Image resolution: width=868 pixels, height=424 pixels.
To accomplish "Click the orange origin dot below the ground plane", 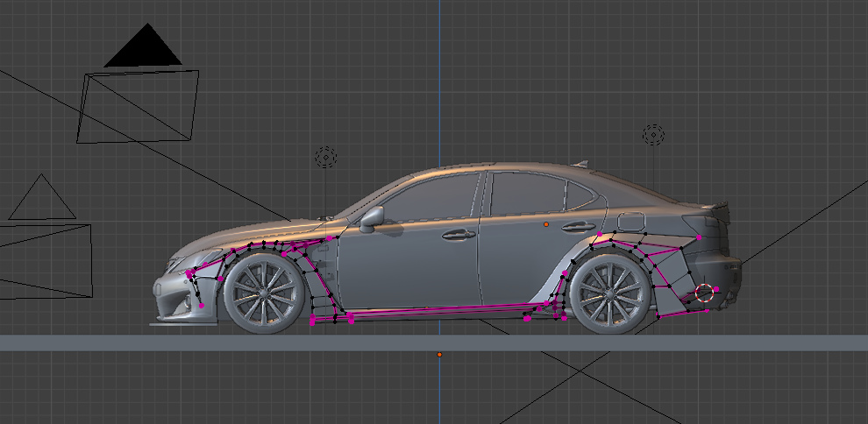I will click(439, 354).
